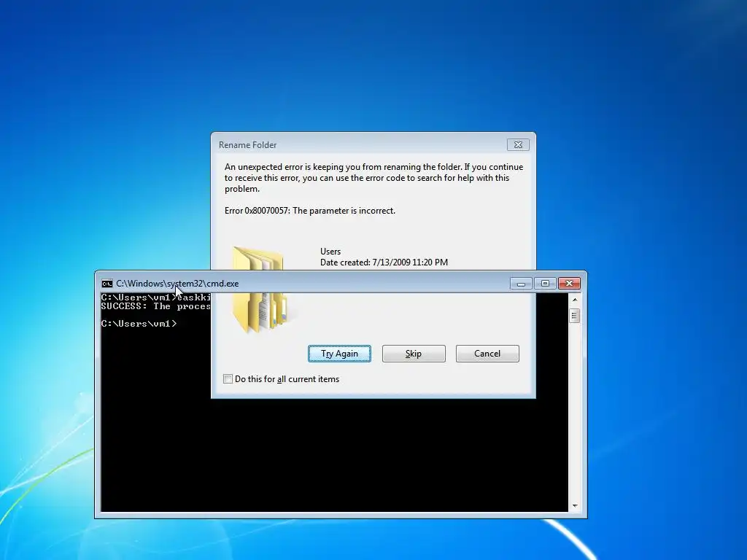This screenshot has width=747, height=560.
Task: Click cmd.exe scrollbar up arrow
Action: click(575, 300)
